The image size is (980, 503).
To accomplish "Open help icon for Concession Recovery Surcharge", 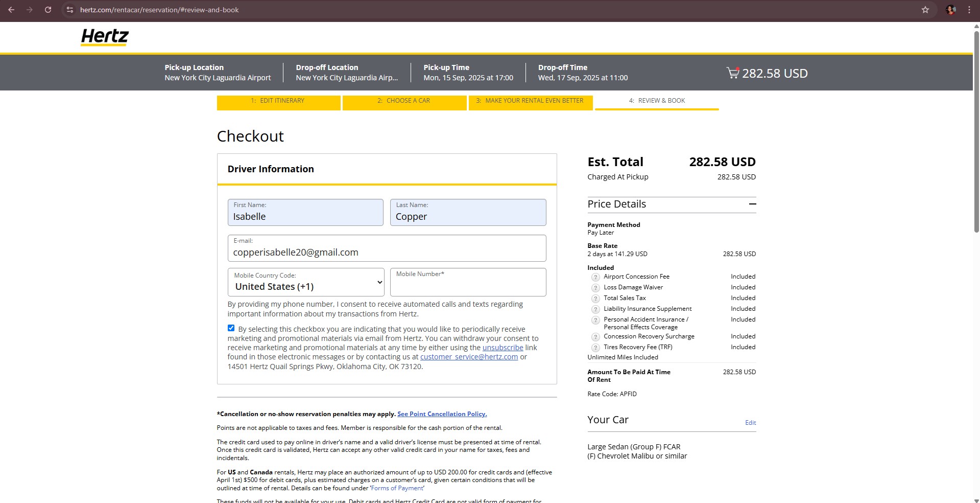I will [x=595, y=337].
